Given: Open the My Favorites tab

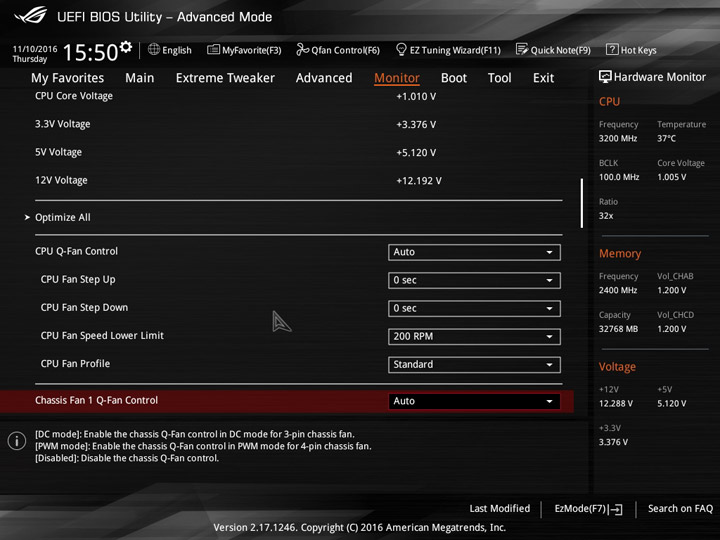Looking at the screenshot, I should tap(68, 78).
